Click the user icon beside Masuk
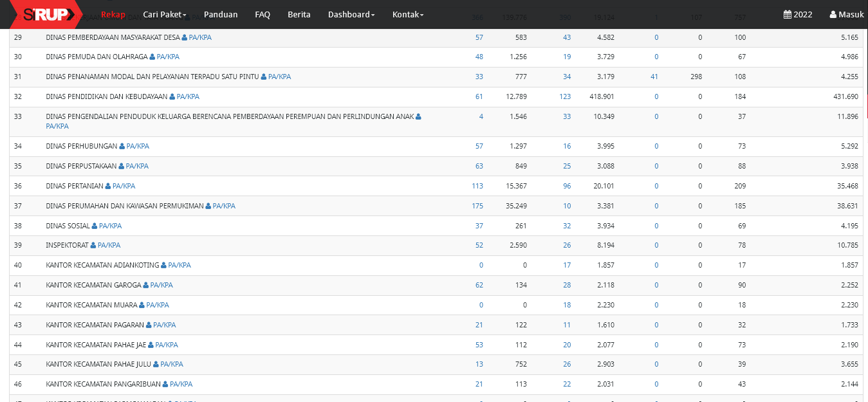 (833, 15)
